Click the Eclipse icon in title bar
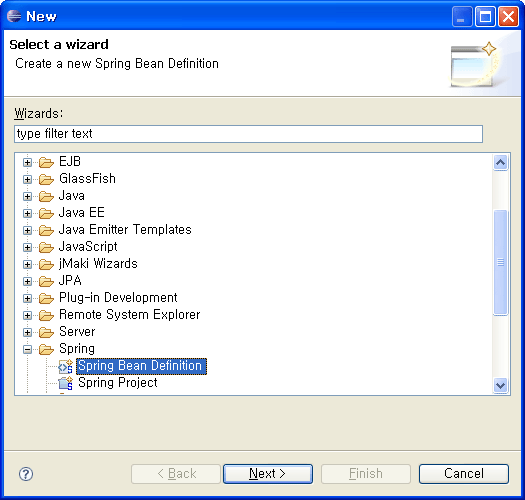 tap(14, 16)
